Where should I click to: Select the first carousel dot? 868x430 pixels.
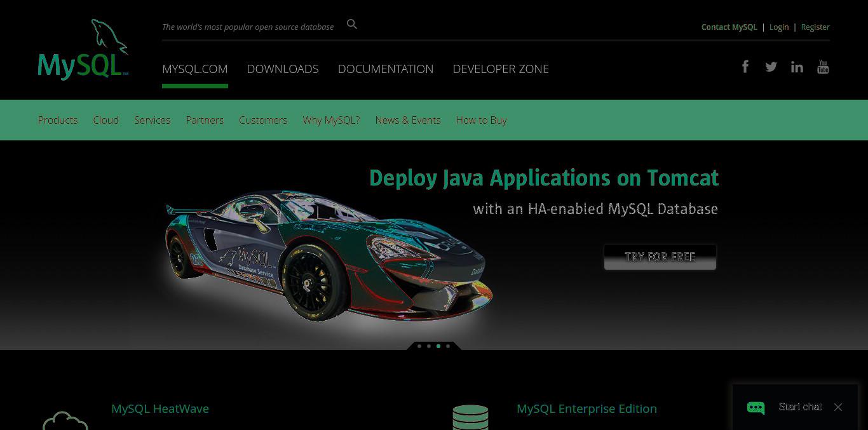click(419, 346)
